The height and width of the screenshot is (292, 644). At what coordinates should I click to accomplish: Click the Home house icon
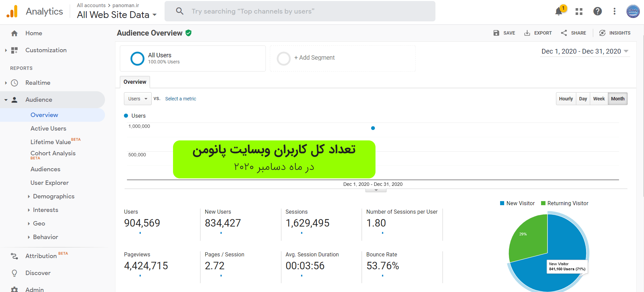[14, 33]
